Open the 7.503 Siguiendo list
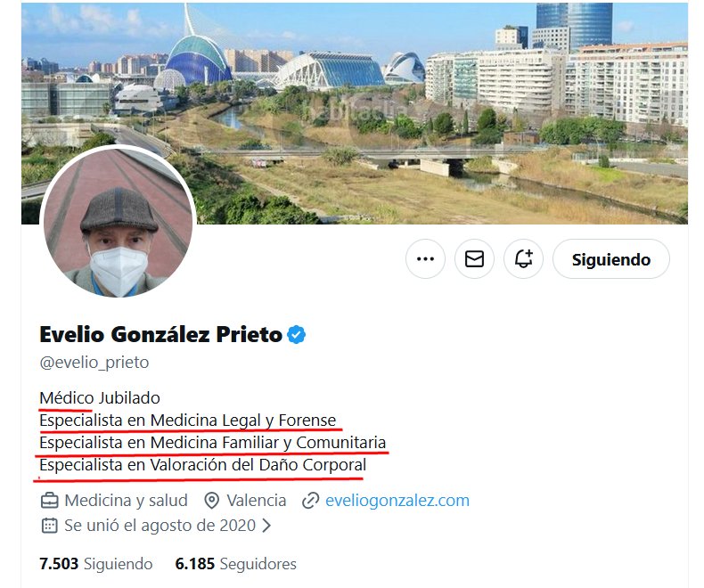Viewport: 704px width, 588px height. pyautogui.click(x=96, y=564)
